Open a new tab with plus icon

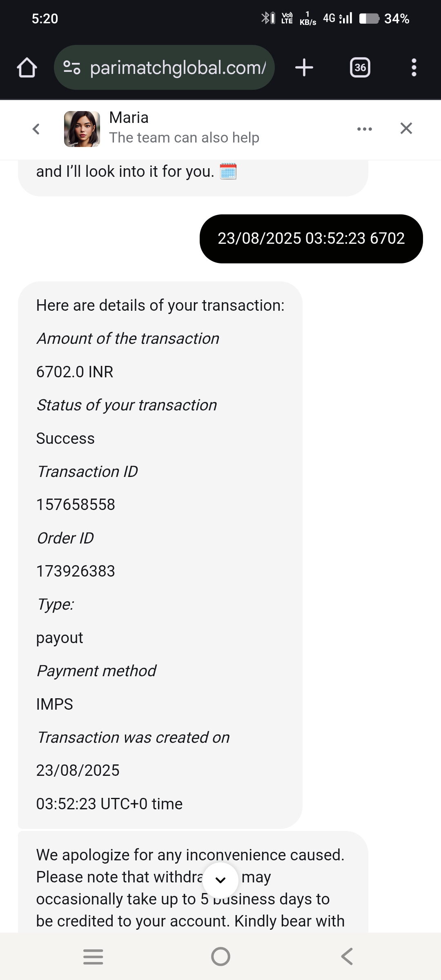(x=304, y=68)
